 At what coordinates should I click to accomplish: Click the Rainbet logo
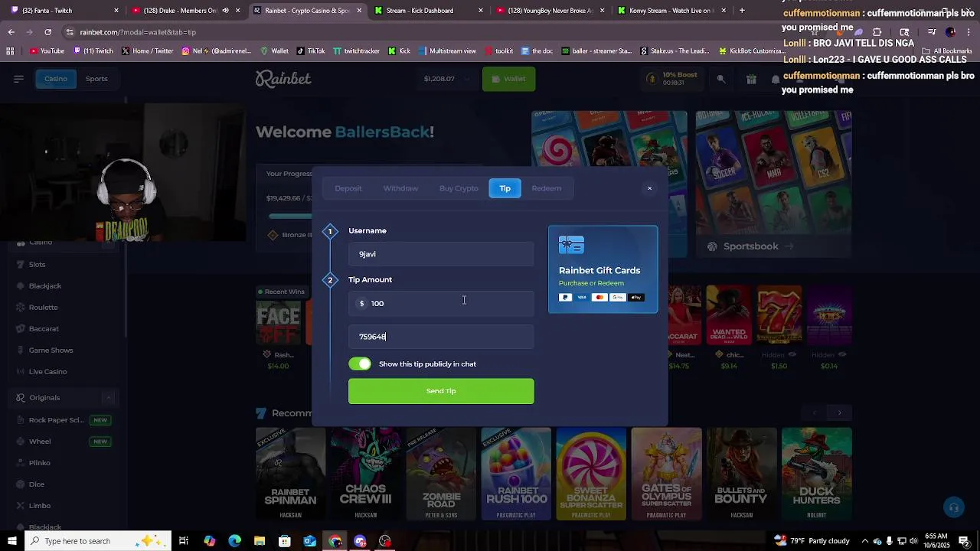[x=283, y=79]
